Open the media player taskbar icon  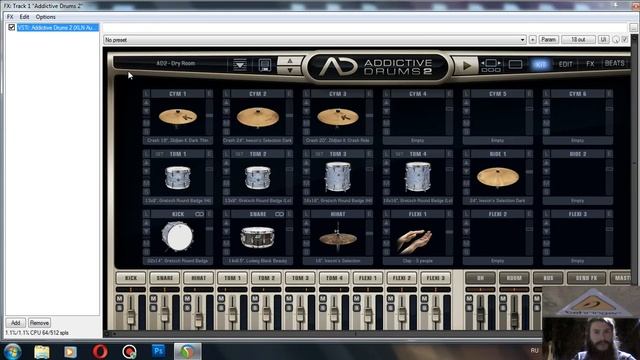coord(70,351)
